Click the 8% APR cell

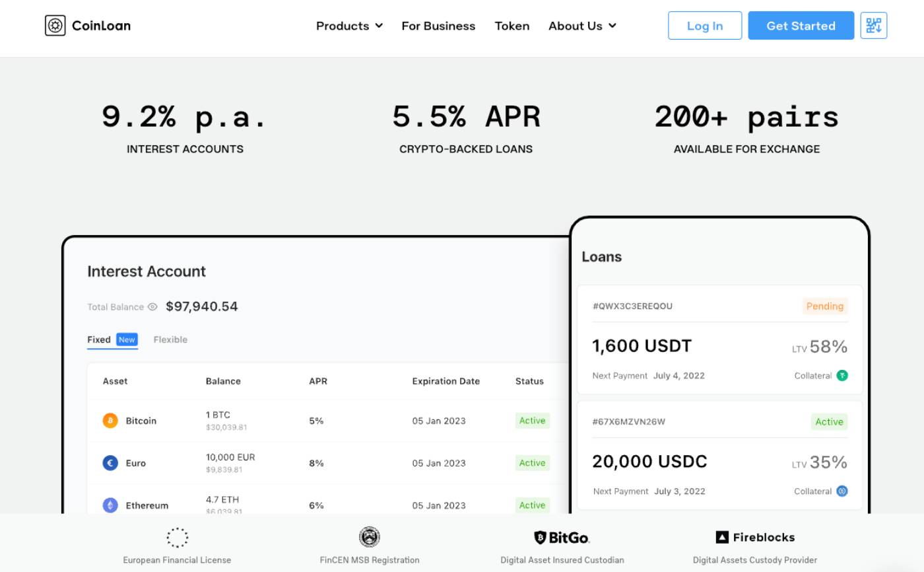tap(316, 463)
